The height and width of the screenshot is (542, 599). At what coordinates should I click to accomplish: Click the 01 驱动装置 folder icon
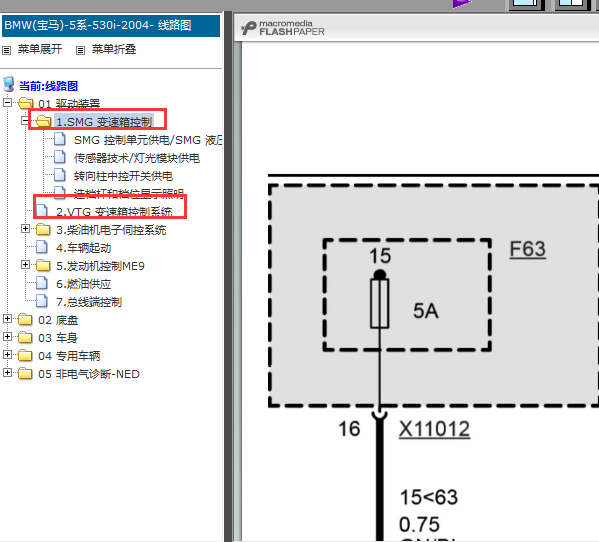click(x=26, y=103)
